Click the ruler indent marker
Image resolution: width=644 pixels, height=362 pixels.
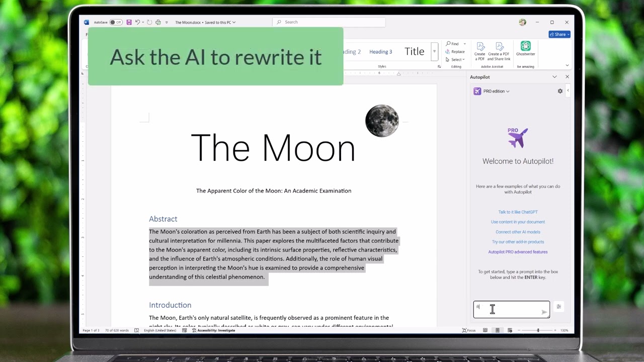398,73
